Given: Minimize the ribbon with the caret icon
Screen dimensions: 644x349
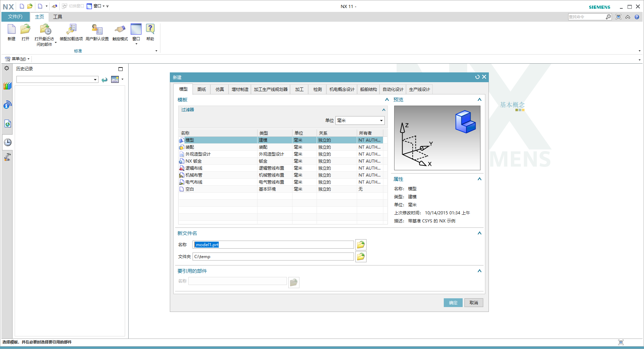Looking at the screenshot, I should click(628, 17).
